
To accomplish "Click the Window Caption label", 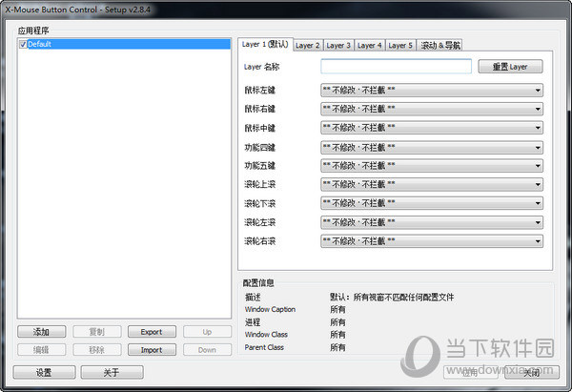I will [270, 310].
